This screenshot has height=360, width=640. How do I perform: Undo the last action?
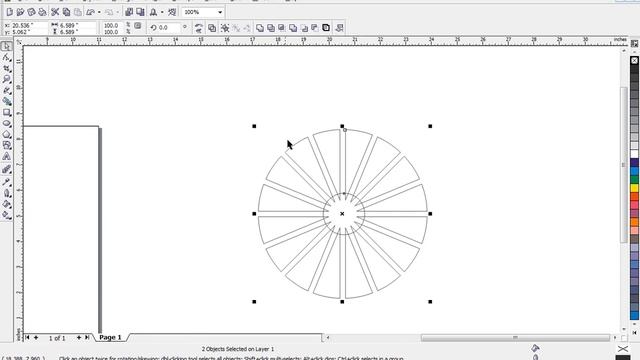[x=91, y=12]
